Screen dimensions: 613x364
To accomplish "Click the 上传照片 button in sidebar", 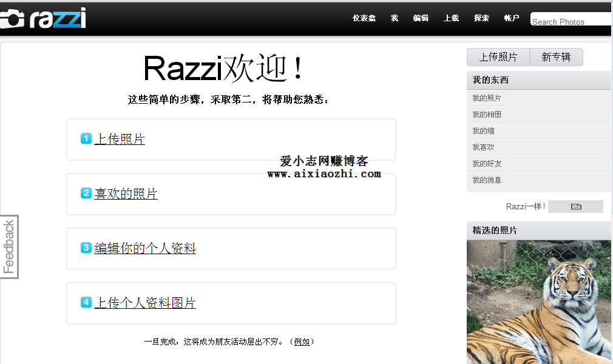I will pyautogui.click(x=498, y=57).
